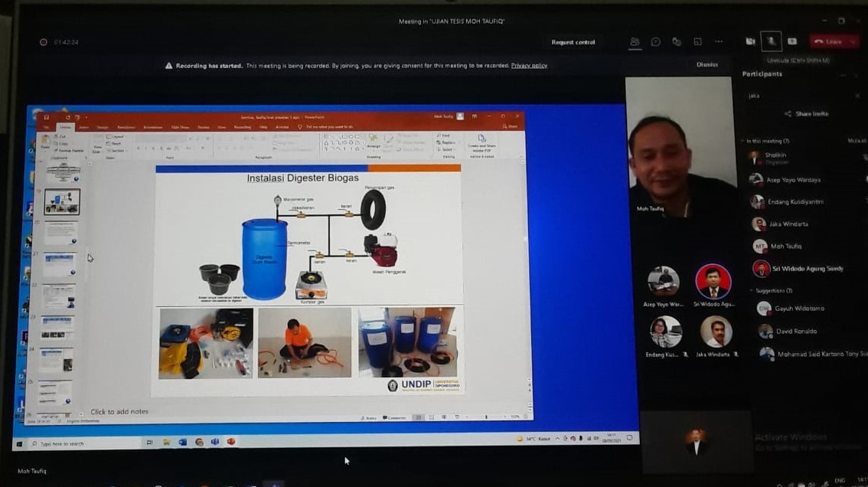868x487 pixels.
Task: Click Find in the Editing group
Action: click(443, 136)
